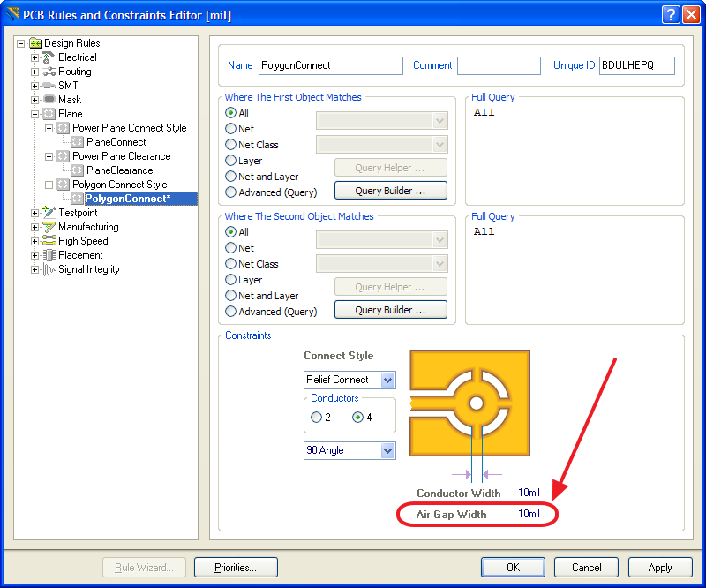Click the Power Plane Connect Style icon
The height and width of the screenshot is (588, 706).
point(63,128)
